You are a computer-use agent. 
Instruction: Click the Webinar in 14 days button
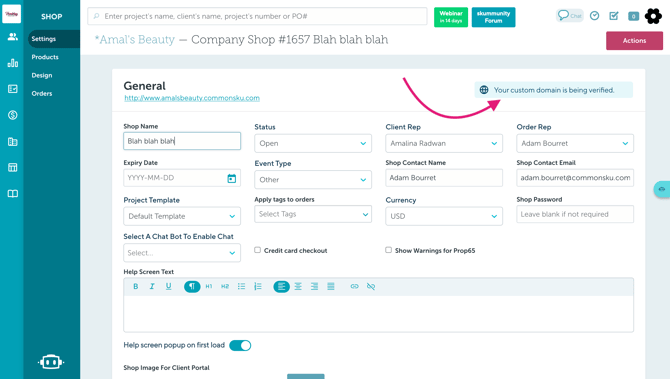[451, 17]
